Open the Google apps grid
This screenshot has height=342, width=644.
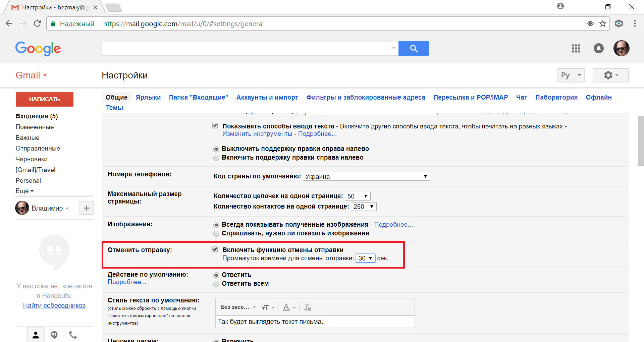(x=576, y=49)
